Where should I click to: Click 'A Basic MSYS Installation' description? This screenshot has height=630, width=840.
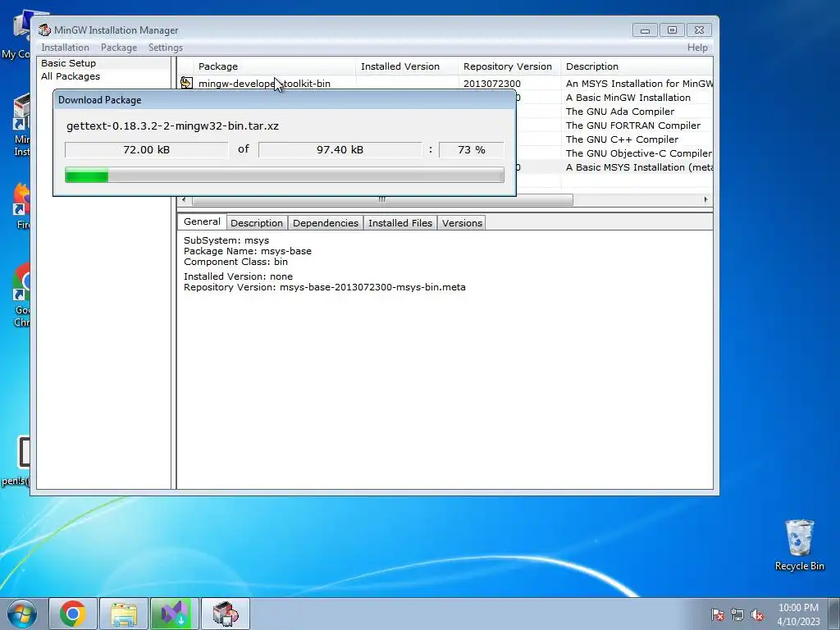coord(639,167)
